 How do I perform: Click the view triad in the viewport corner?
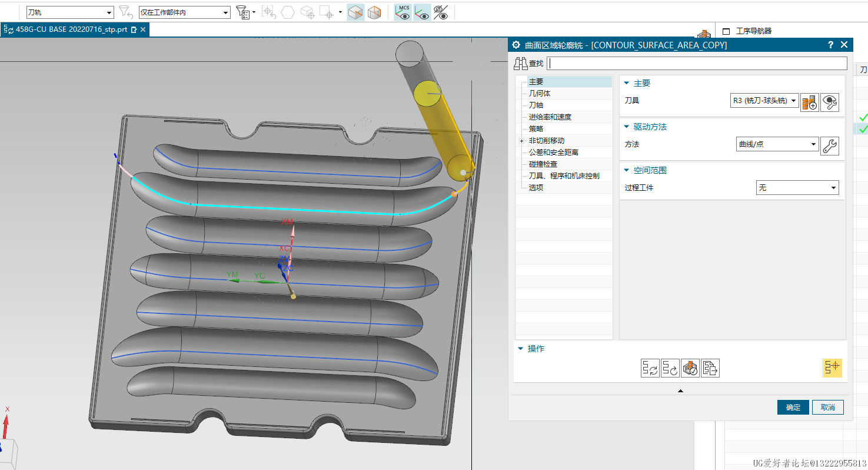(8, 439)
